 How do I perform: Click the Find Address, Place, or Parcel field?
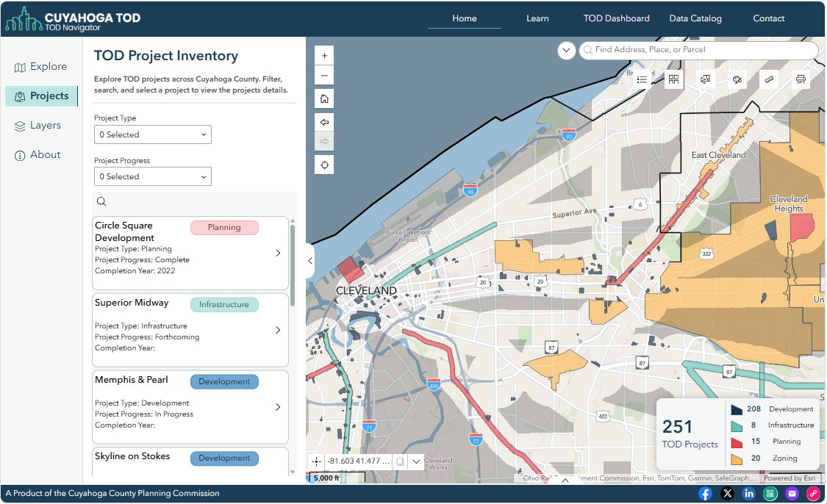tap(699, 49)
